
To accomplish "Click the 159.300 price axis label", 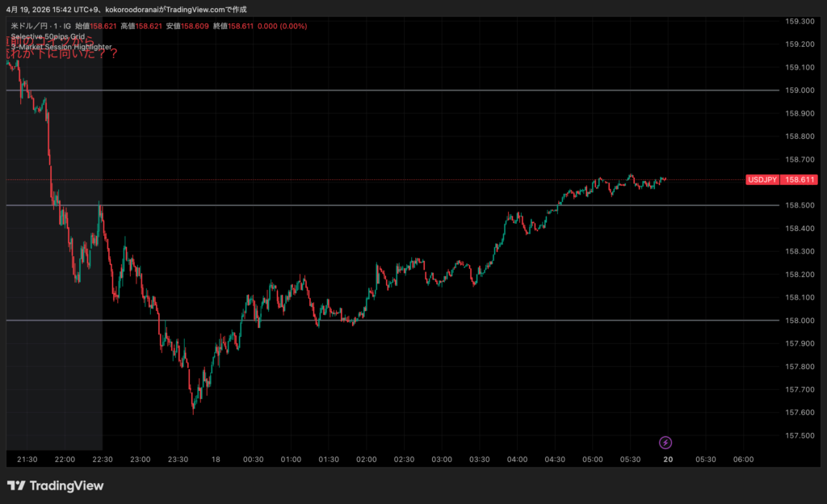I will 798,21.
